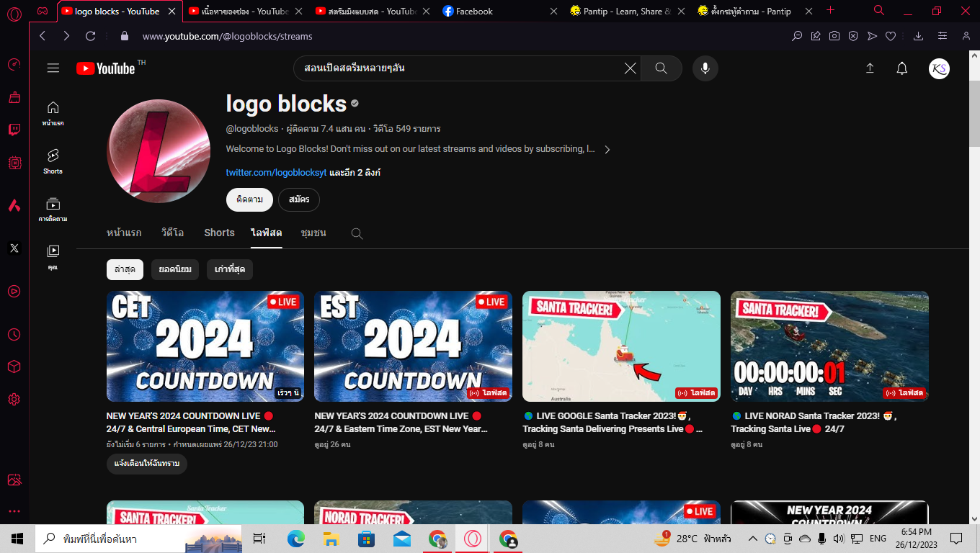Open the channel Shorts tab
Viewport: 980px width, 553px height.
click(x=219, y=233)
